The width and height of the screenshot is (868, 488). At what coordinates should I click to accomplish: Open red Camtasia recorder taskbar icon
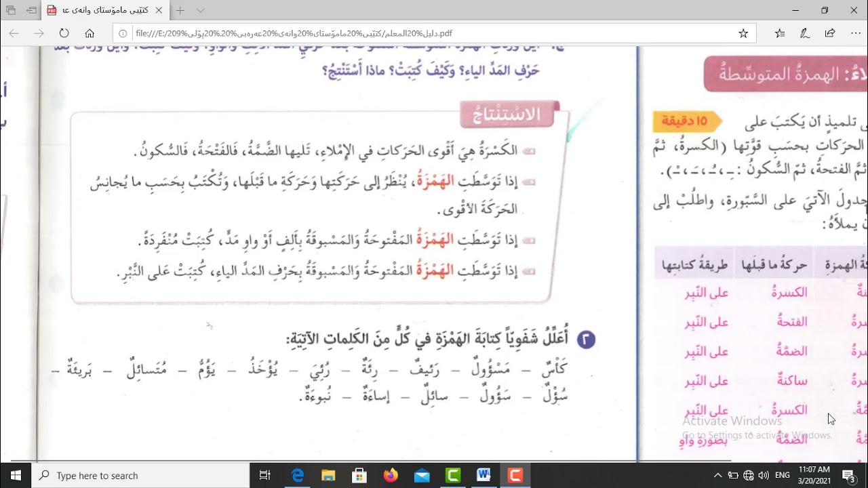(x=515, y=475)
